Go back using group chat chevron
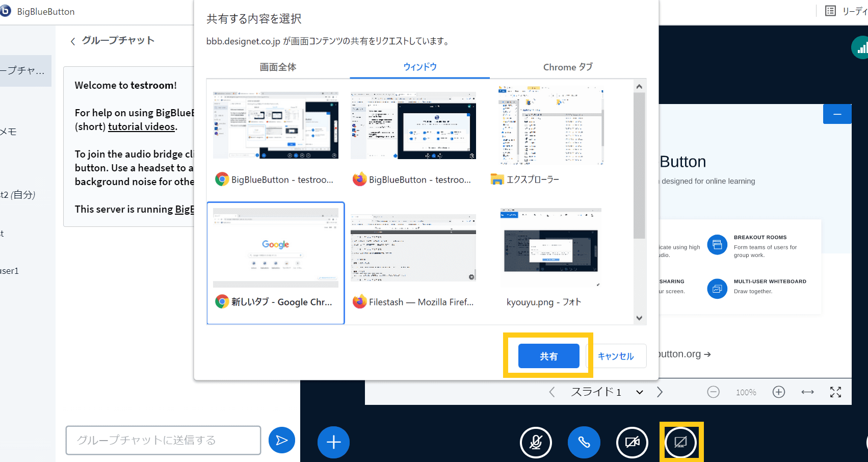The width and height of the screenshot is (868, 462). coord(73,41)
